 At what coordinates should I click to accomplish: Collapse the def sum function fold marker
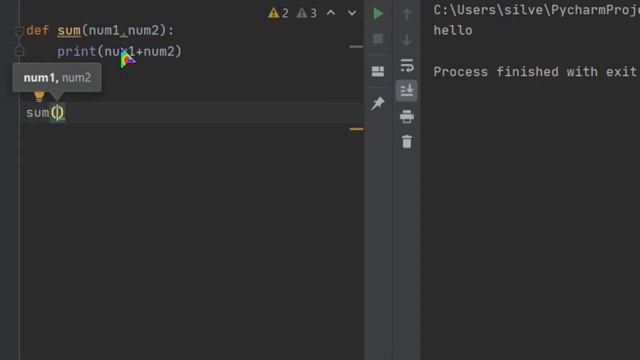19,31
